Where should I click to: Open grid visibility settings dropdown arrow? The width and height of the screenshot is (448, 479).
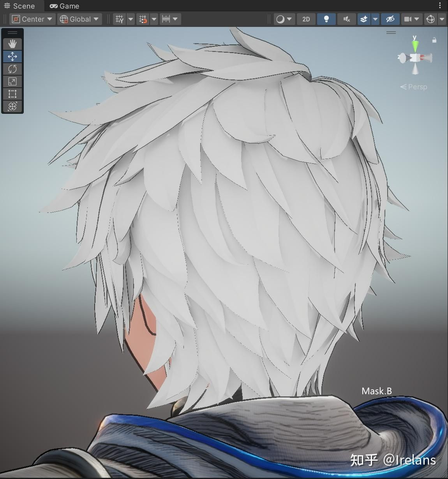(131, 19)
